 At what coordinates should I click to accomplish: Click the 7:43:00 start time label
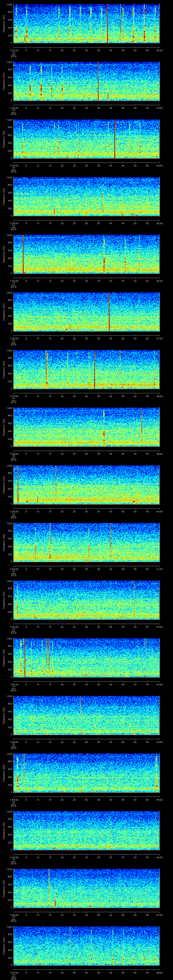tap(14, 742)
